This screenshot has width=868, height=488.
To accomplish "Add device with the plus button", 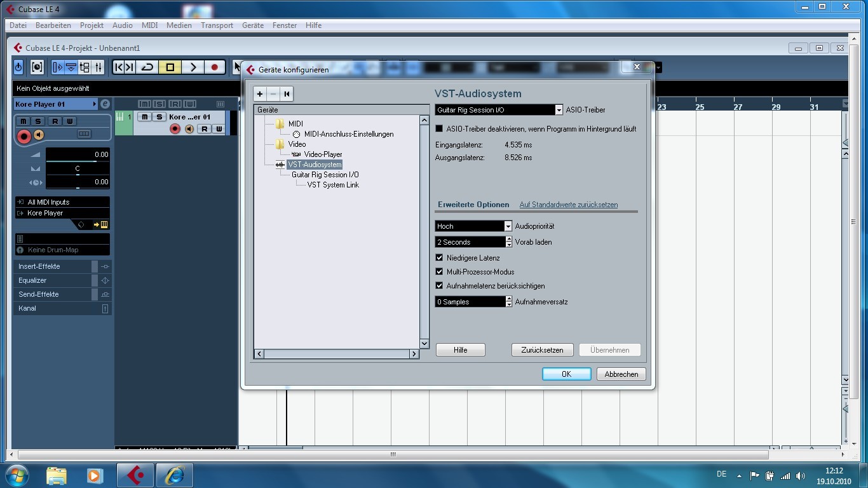I will [x=260, y=94].
